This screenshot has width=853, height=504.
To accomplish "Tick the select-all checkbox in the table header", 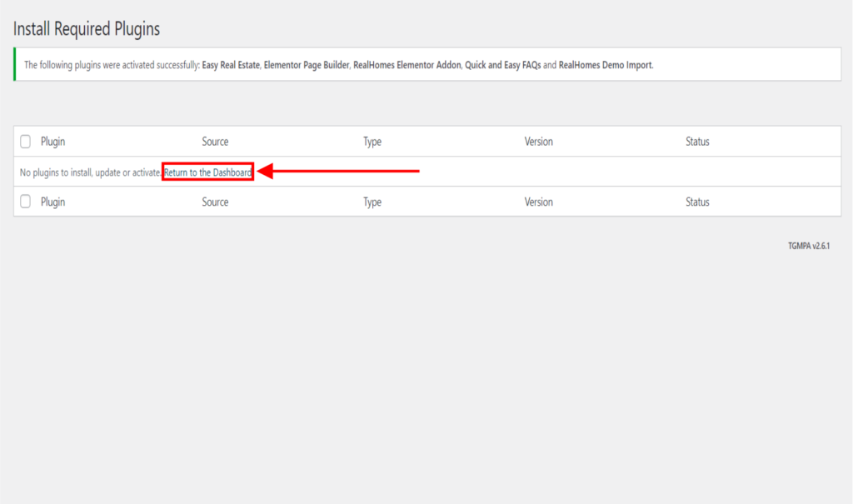I will [x=25, y=142].
